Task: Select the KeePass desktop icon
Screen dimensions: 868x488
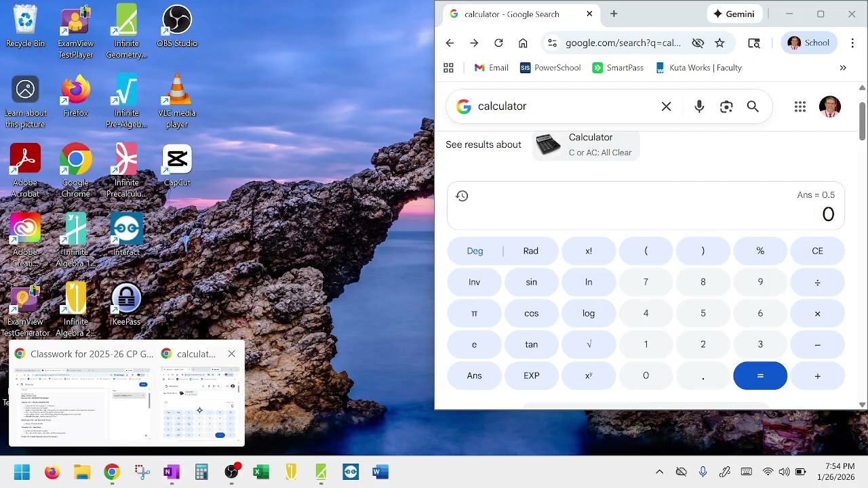Action: [126, 305]
